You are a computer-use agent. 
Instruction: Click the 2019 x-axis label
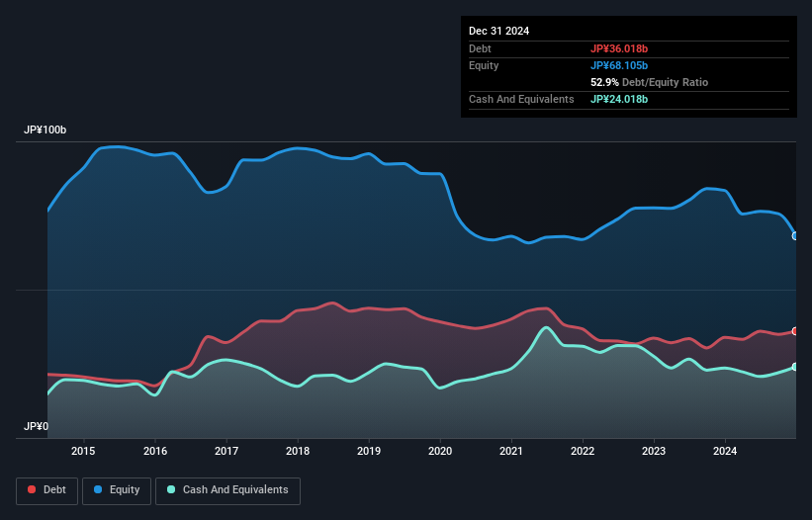click(369, 451)
